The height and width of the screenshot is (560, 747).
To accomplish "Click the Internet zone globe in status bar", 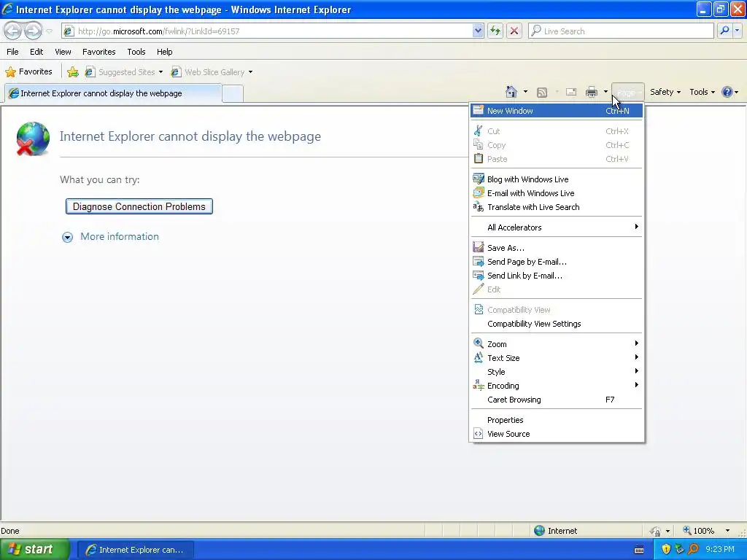I will [539, 531].
